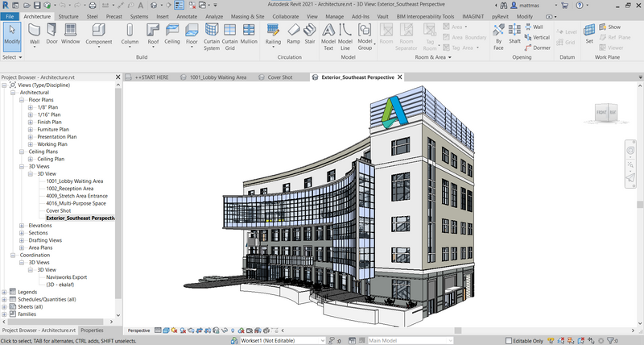Switch to the Structure ribbon tab
The image size is (644, 345).
(68, 15)
